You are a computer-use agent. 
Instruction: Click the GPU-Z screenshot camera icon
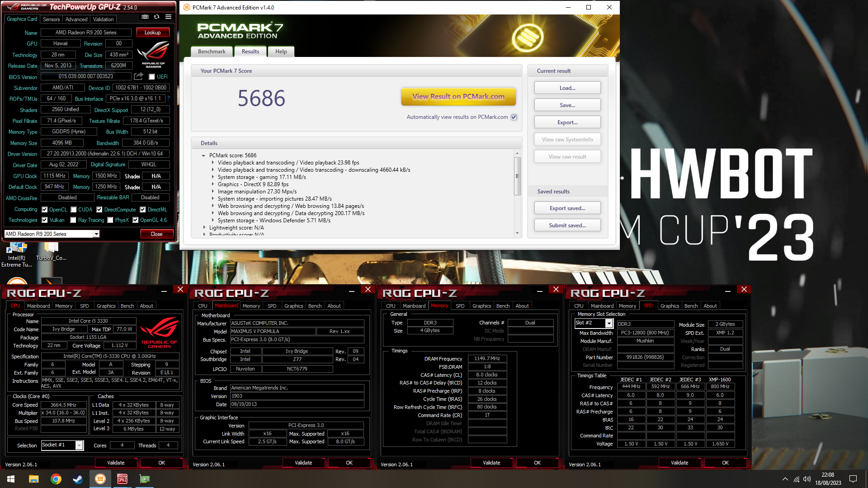(x=145, y=17)
